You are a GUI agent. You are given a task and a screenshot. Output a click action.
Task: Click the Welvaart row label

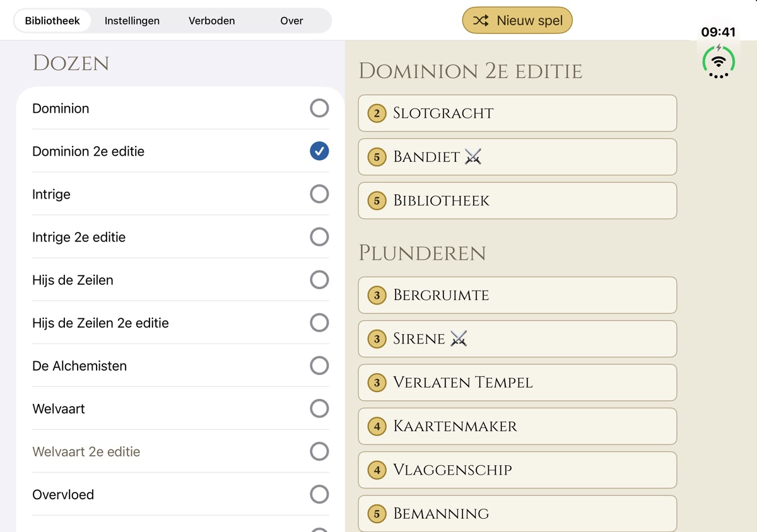59,408
